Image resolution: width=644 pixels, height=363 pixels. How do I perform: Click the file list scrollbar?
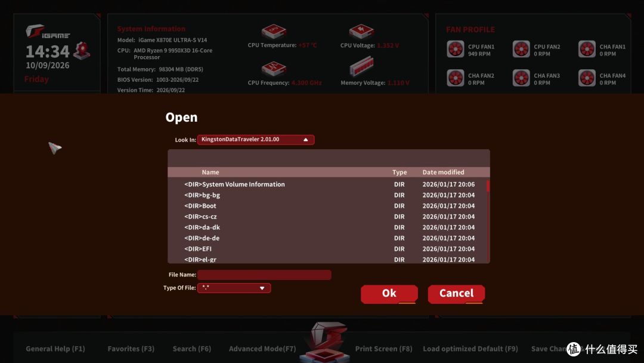click(x=488, y=220)
